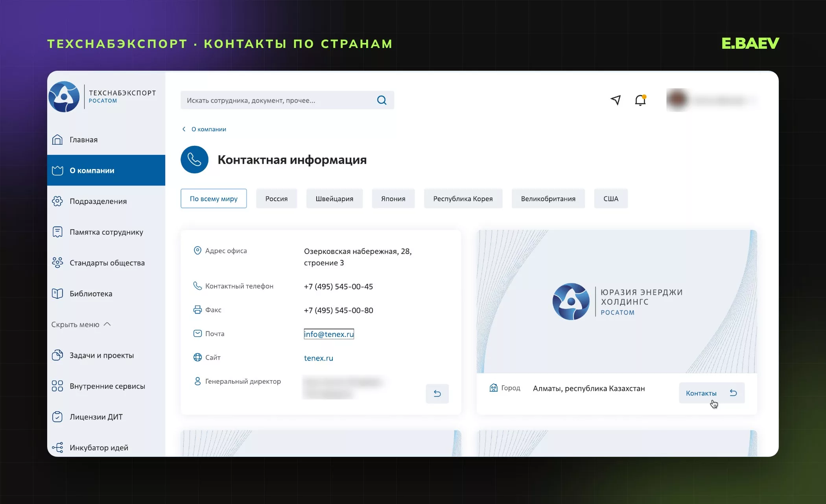The image size is (826, 504).
Task: Open the Задачи и проекты sidebar item
Action: (x=106, y=355)
